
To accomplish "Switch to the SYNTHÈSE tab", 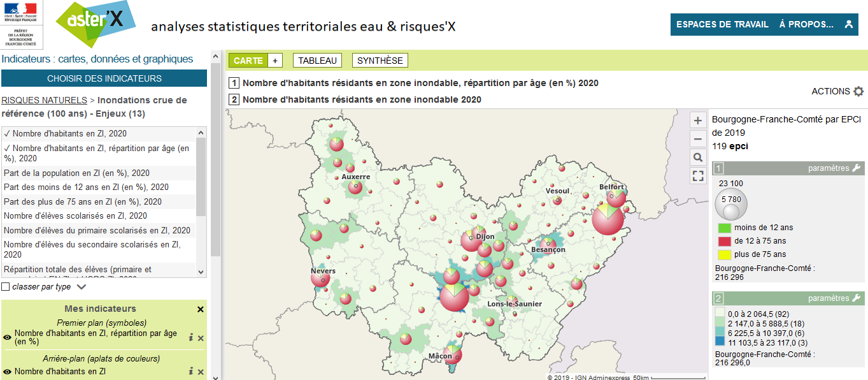I will pos(380,61).
